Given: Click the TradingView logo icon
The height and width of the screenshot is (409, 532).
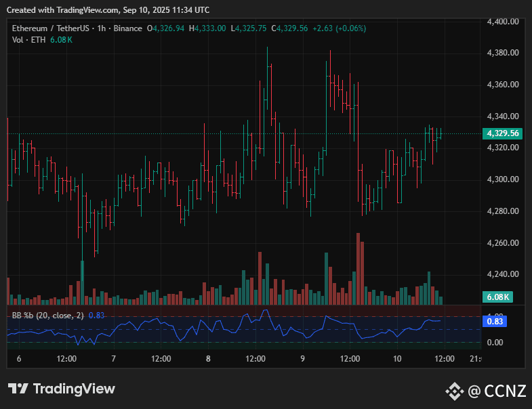Looking at the screenshot, I should point(18,389).
